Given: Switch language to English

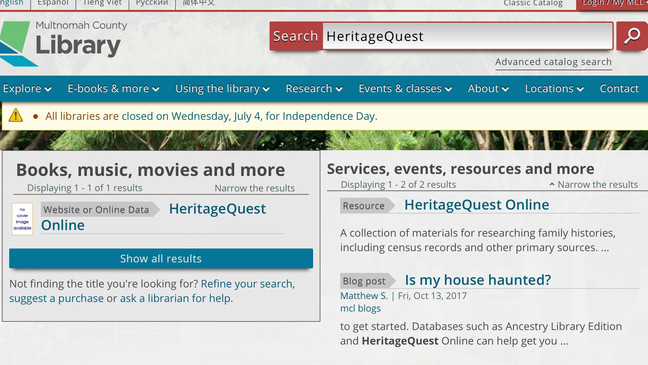Looking at the screenshot, I should [11, 3].
